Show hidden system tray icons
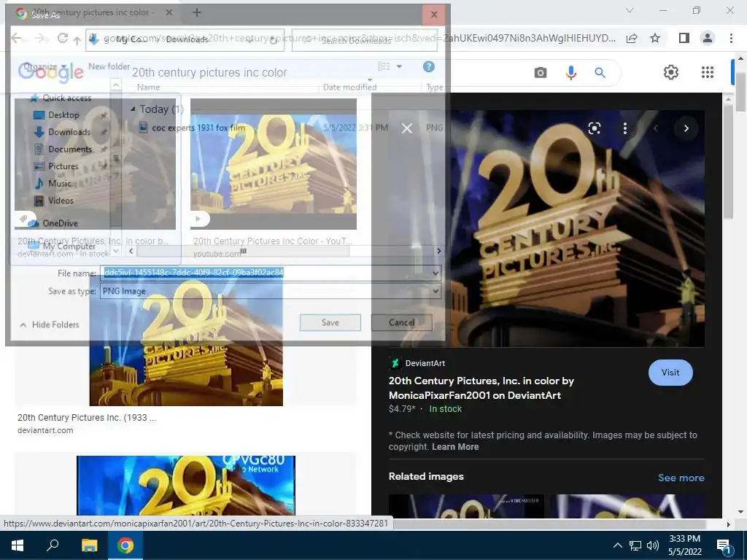The height and width of the screenshot is (560, 747). [x=617, y=545]
